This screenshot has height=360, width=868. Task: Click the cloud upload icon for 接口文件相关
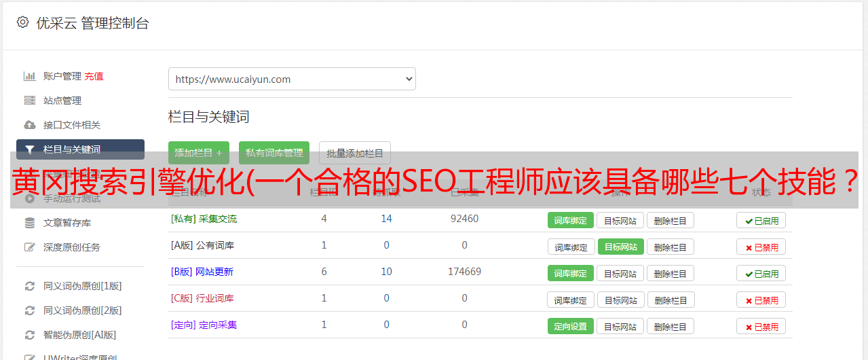[x=29, y=125]
